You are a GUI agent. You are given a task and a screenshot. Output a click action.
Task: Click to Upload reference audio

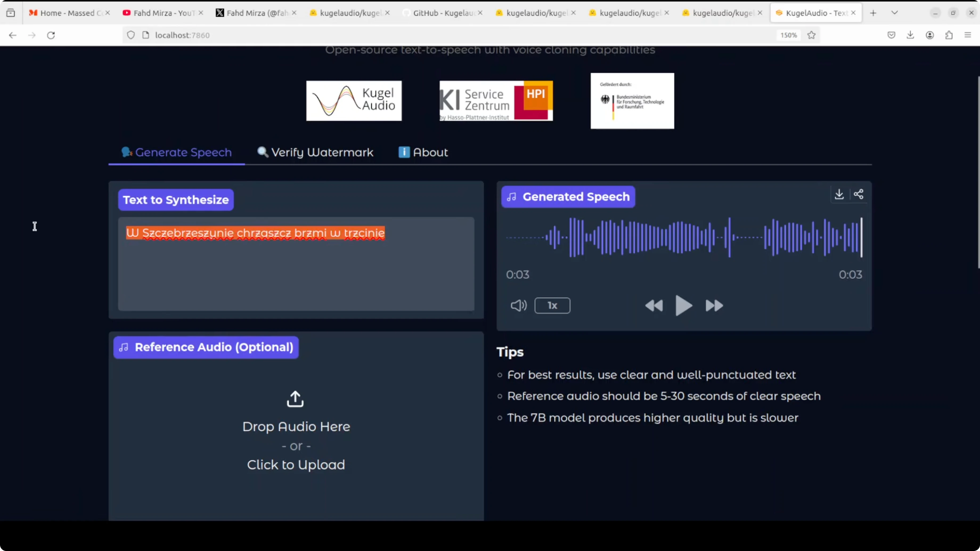296,464
